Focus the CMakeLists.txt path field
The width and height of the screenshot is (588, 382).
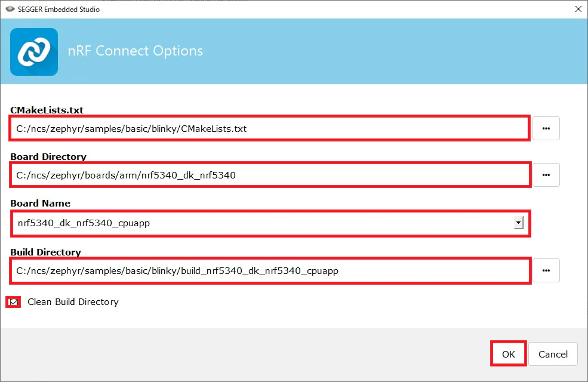(270, 128)
